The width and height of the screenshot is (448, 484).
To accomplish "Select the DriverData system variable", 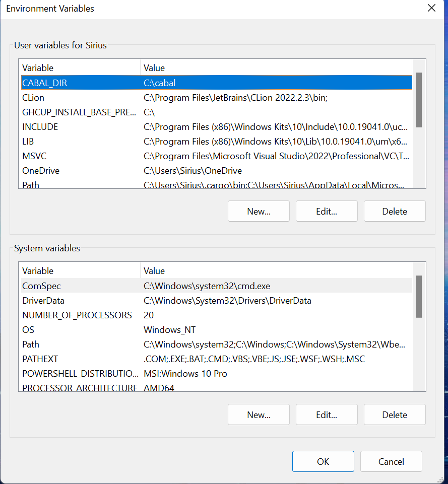I will (76, 300).
